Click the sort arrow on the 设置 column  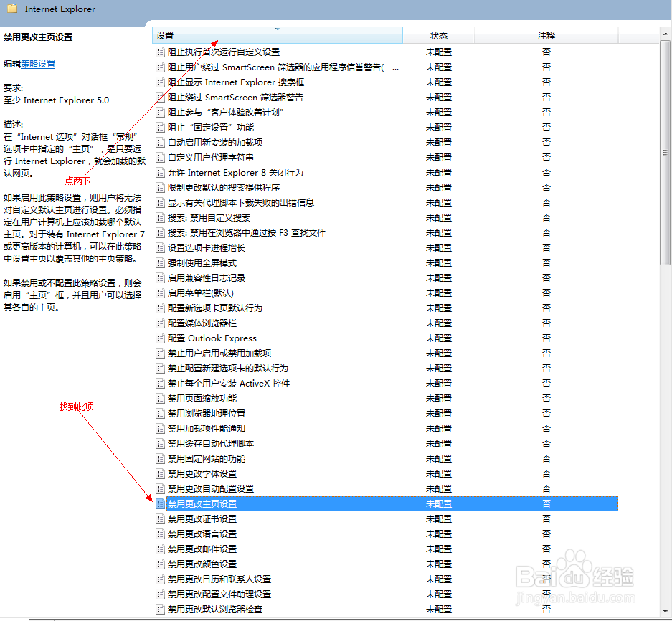click(278, 29)
